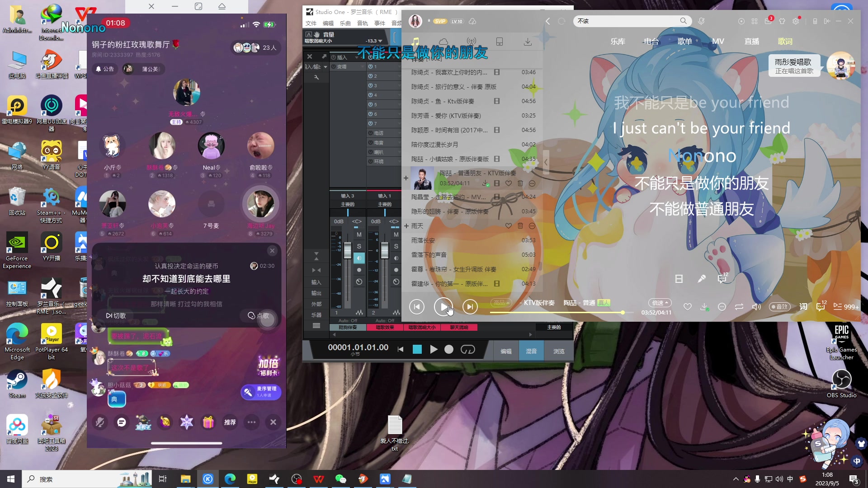Open Studio One 文件 menu
868x488 pixels.
(x=311, y=23)
